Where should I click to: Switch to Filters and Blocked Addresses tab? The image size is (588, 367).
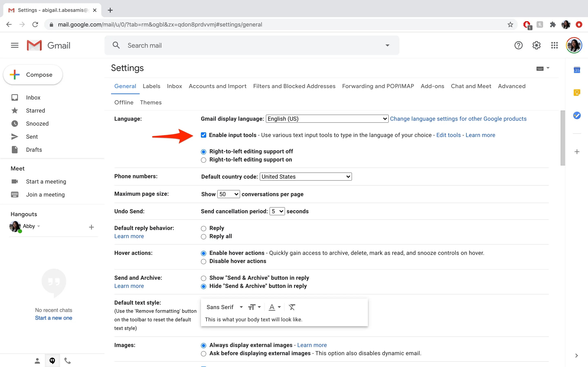(x=294, y=86)
